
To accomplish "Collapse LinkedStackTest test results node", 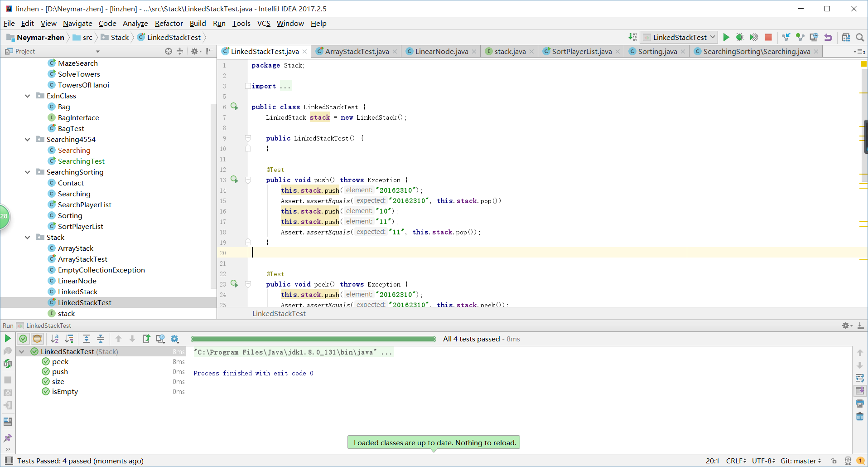I will (x=22, y=352).
